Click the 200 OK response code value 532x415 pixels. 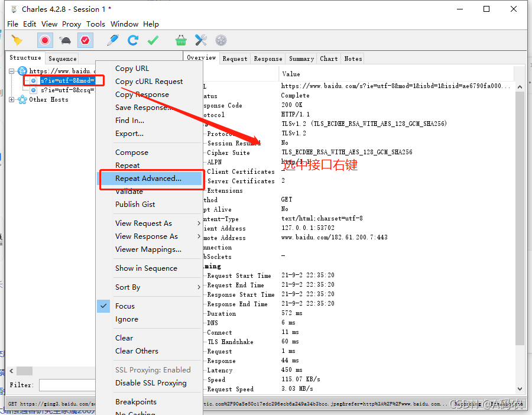(291, 105)
